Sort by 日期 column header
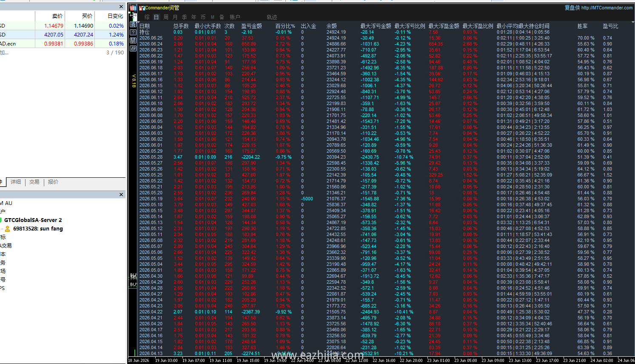Screen dimensions: 635x364 (x=145, y=26)
